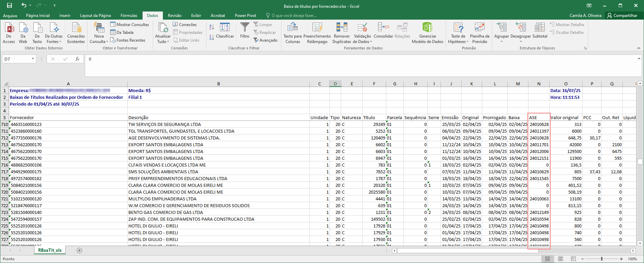Click the 100% zoom level
This screenshot has width=644, height=263.
point(632,259)
